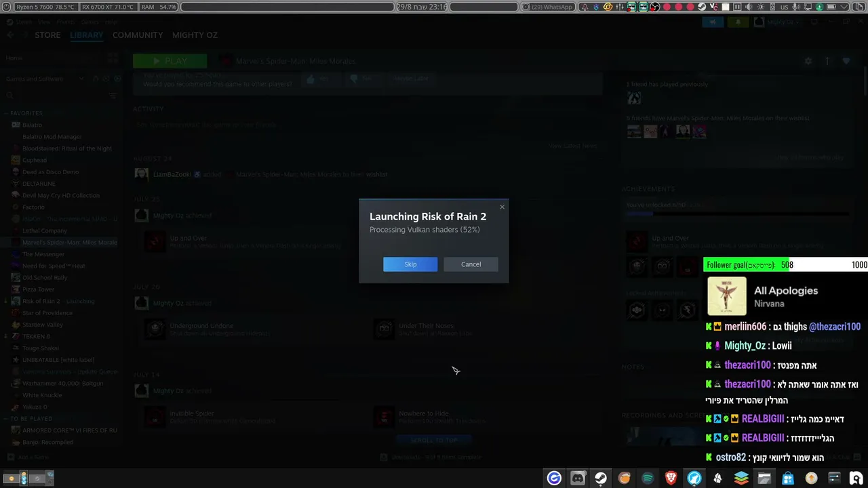868x488 pixels.
Task: Open the library advanced filter icon
Action: [x=113, y=96]
